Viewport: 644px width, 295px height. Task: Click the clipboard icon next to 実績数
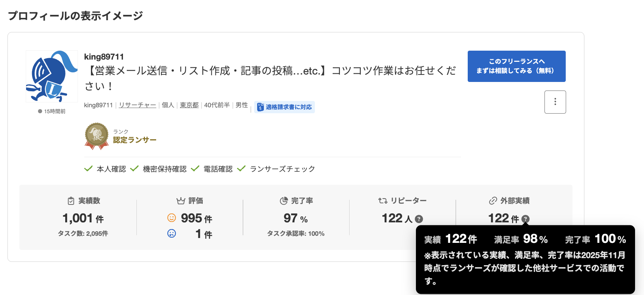coord(71,201)
